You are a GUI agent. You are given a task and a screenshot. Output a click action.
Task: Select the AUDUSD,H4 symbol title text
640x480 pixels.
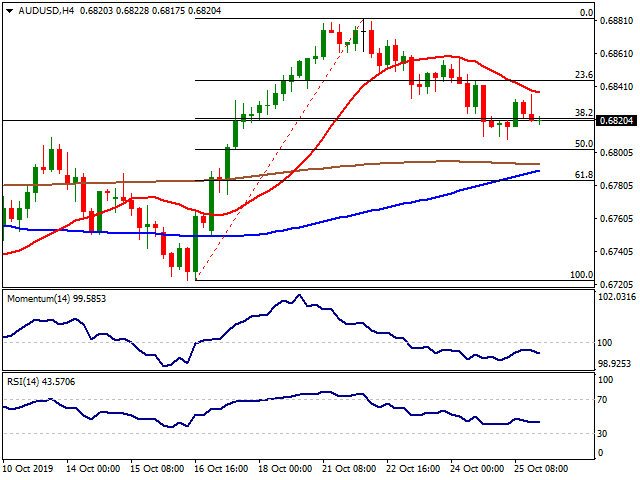[46, 11]
